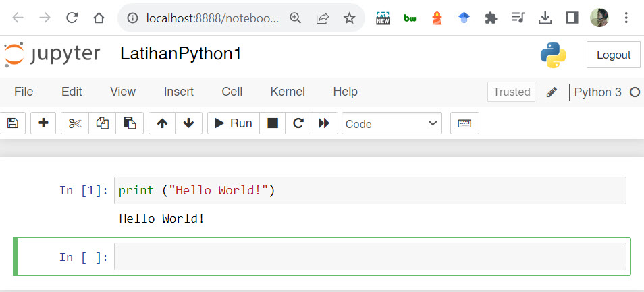Paste cells below icon
This screenshot has width=644, height=292.
pos(130,123)
